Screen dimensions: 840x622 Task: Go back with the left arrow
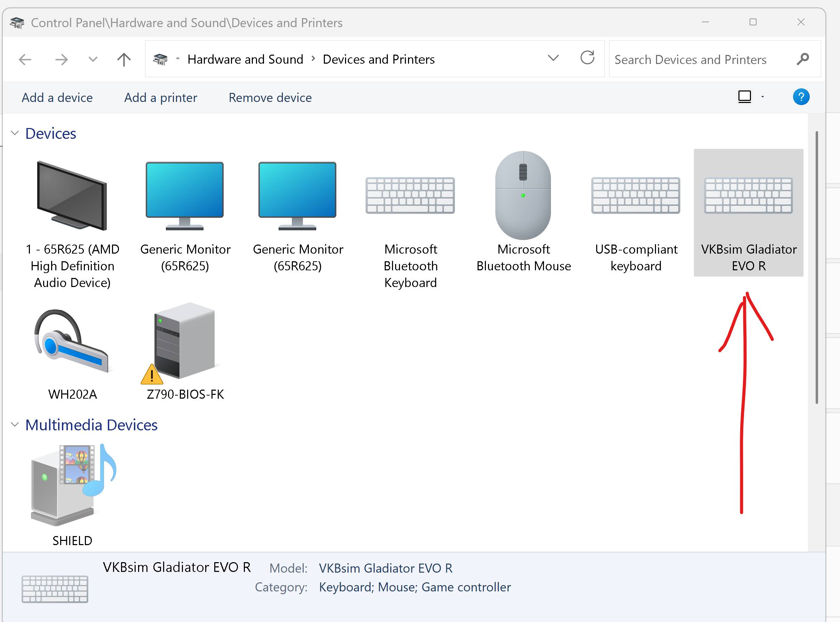pos(25,59)
